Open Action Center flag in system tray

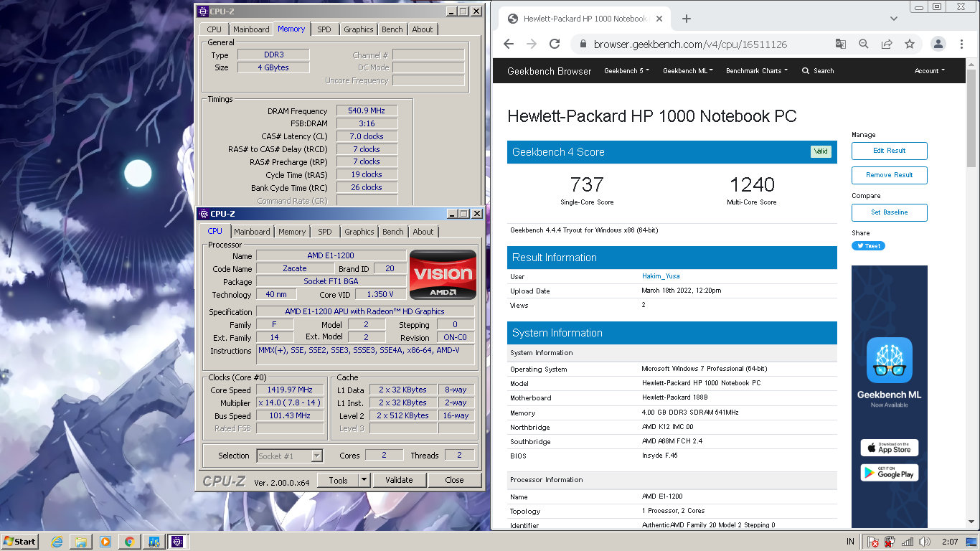[x=873, y=542]
